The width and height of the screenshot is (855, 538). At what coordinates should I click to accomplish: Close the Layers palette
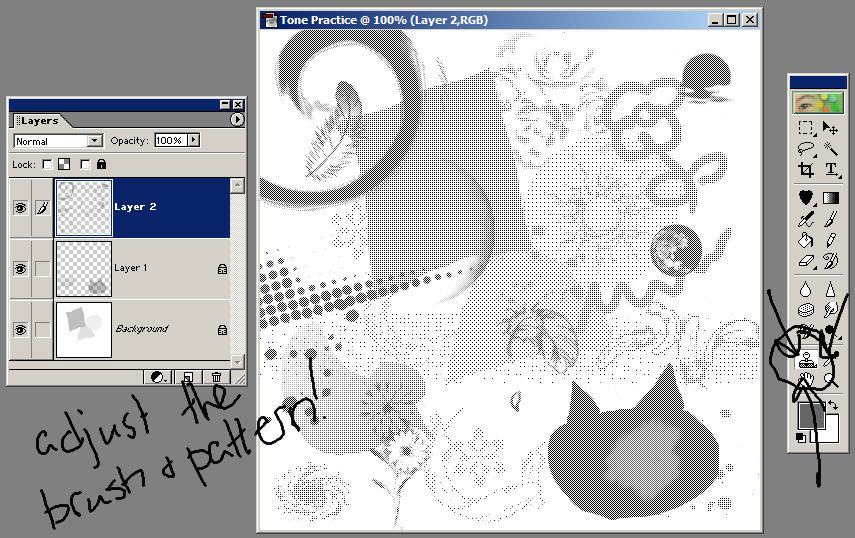[x=238, y=104]
